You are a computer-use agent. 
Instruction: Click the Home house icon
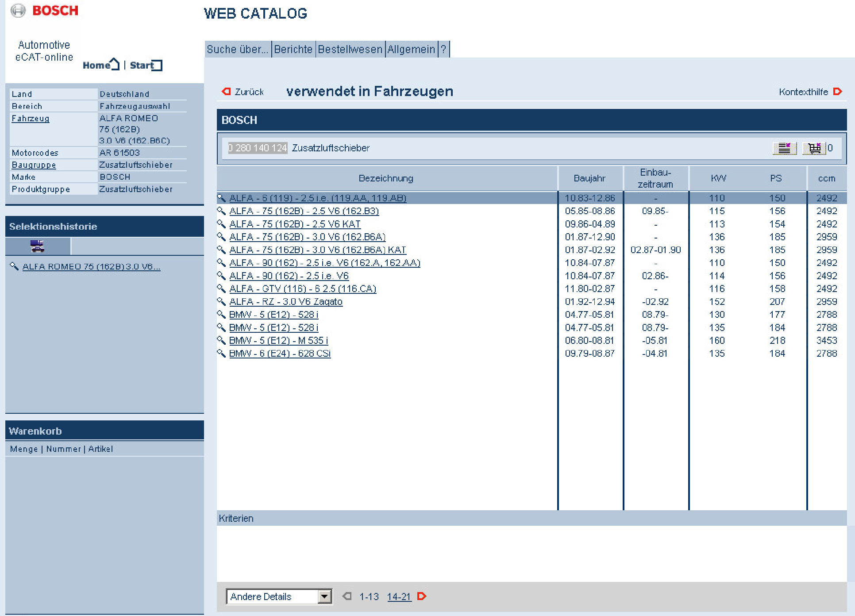(x=115, y=64)
